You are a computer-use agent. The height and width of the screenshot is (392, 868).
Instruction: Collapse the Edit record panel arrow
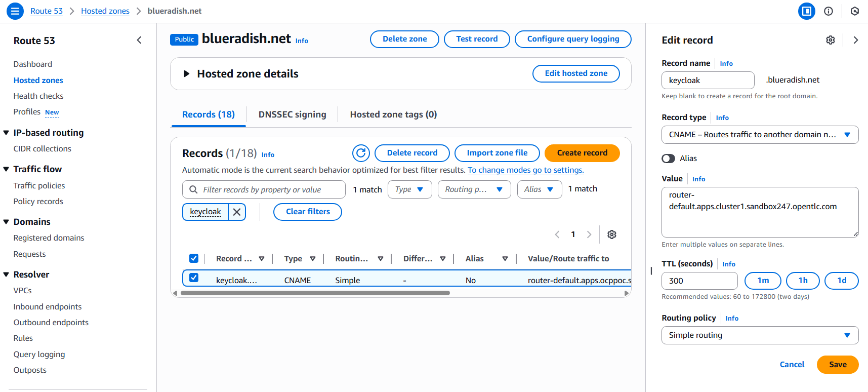856,40
